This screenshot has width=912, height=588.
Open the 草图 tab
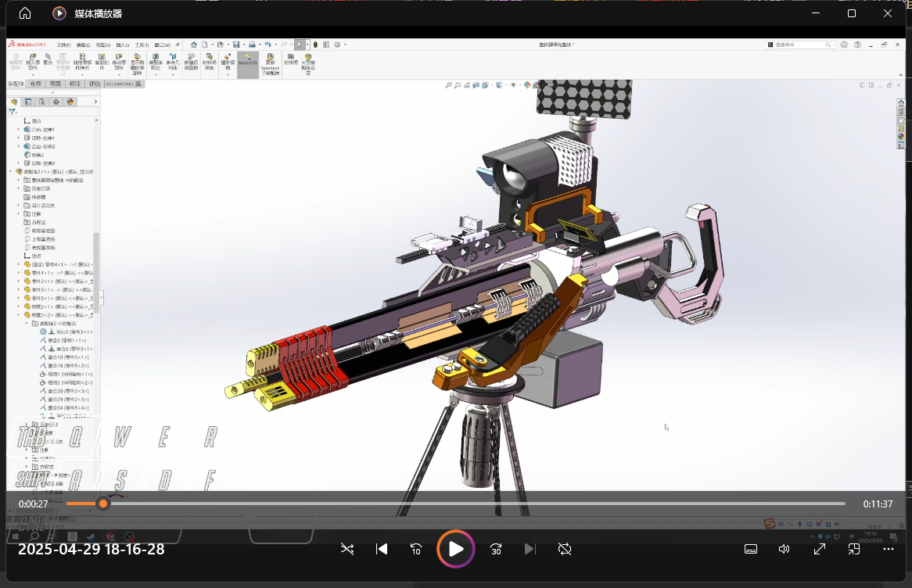(x=56, y=84)
